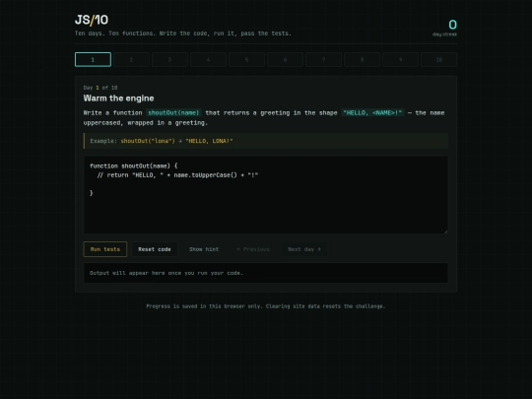Click the Example shoutOut("lona") line
Image resolution: width=532 pixels, height=399 pixels.
tap(266, 141)
